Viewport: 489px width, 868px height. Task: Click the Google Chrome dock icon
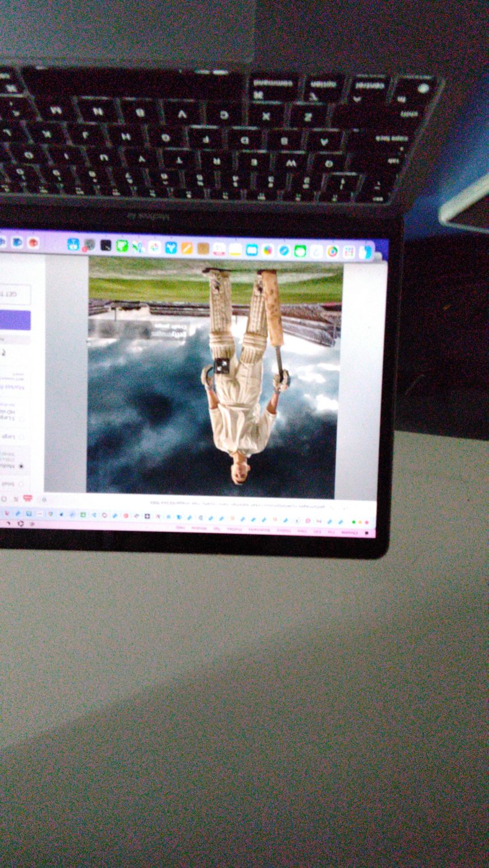pos(332,251)
